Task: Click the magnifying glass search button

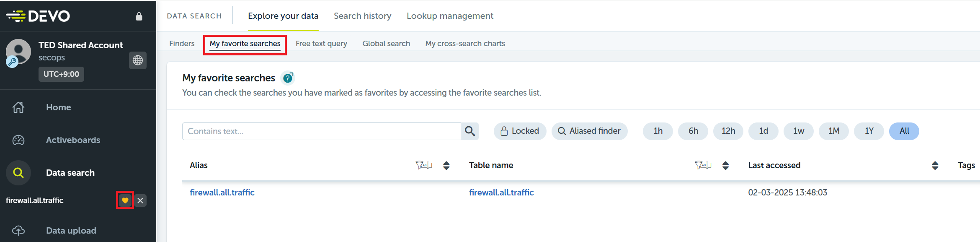Action: click(470, 131)
